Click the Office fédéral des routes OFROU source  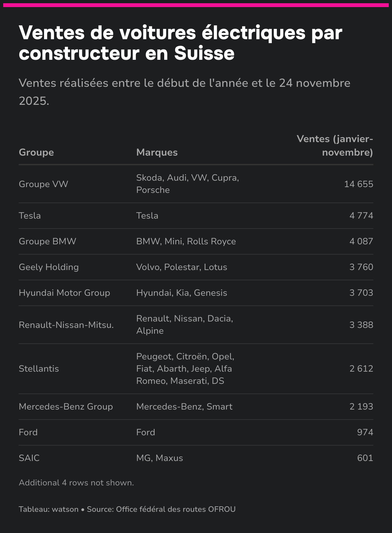coord(176,509)
